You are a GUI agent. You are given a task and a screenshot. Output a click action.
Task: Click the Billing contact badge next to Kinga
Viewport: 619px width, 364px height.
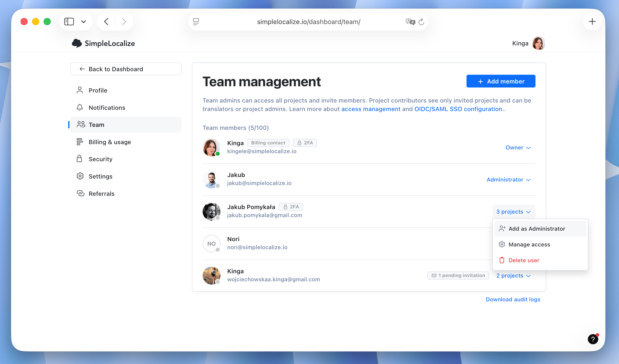click(x=268, y=143)
